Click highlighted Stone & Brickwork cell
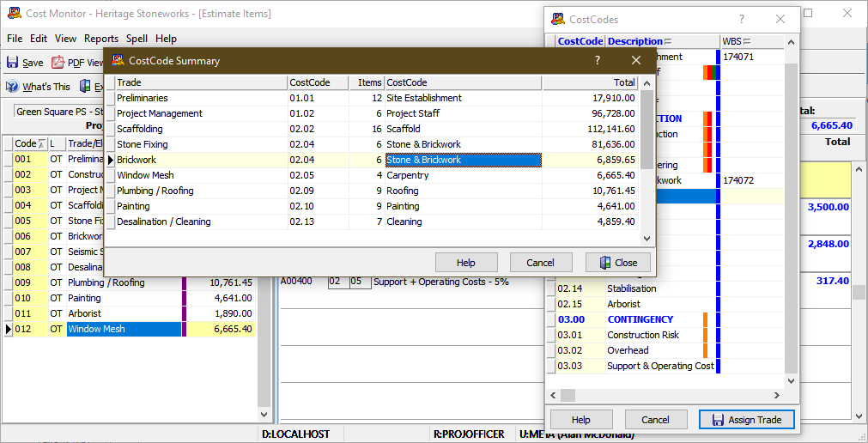The image size is (868, 443). point(464,160)
